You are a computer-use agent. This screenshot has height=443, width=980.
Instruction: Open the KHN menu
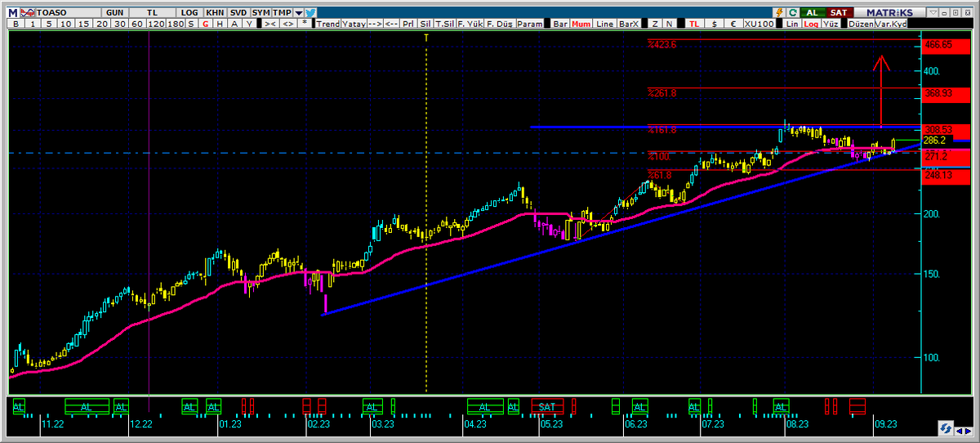pyautogui.click(x=215, y=12)
